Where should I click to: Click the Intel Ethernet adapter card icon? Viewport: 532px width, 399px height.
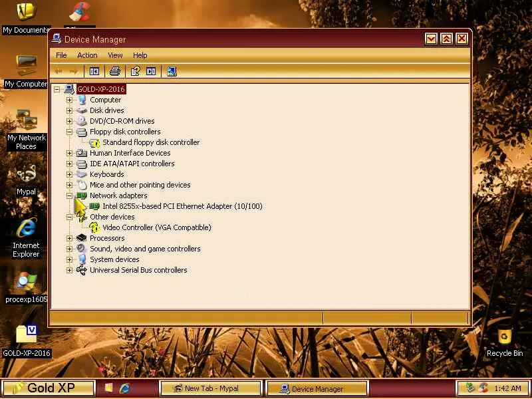94,206
